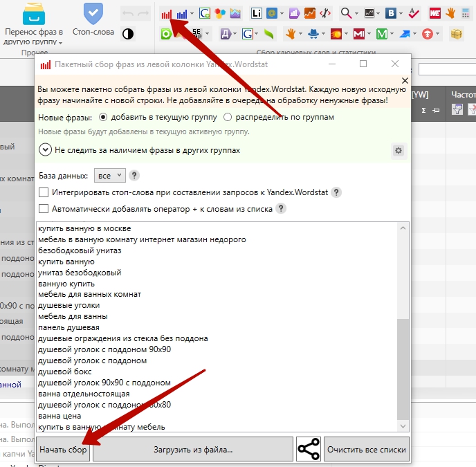This screenshot has width=476, height=467.
Task: Open dropdown arrow next to red 'MI' icon
Action: pos(369,34)
